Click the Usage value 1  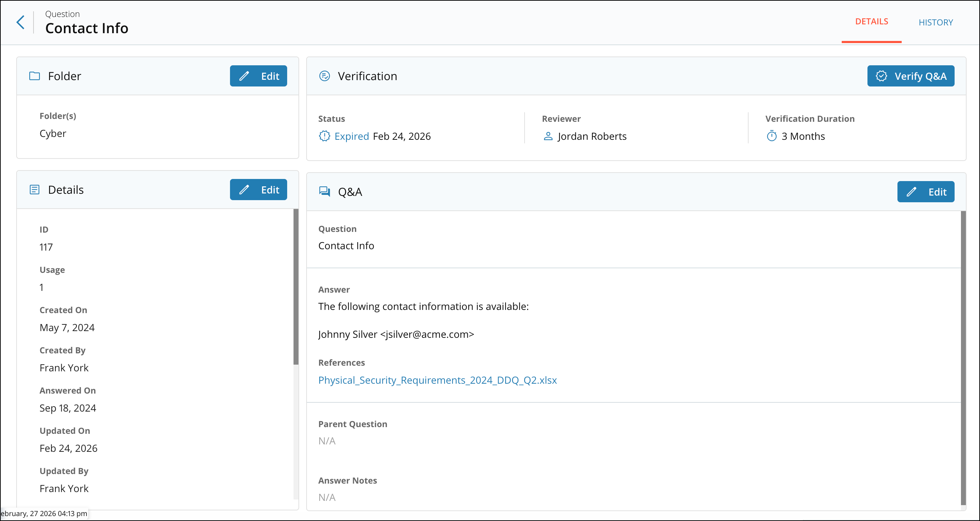click(x=42, y=287)
